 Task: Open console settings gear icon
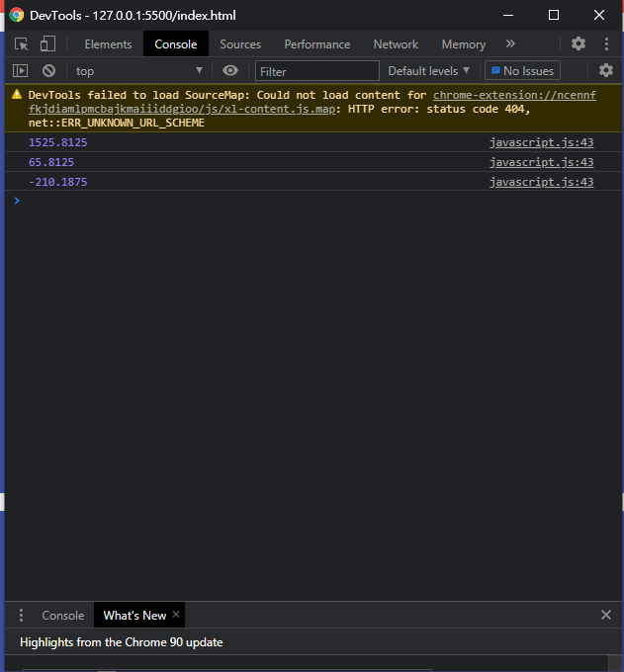click(606, 71)
